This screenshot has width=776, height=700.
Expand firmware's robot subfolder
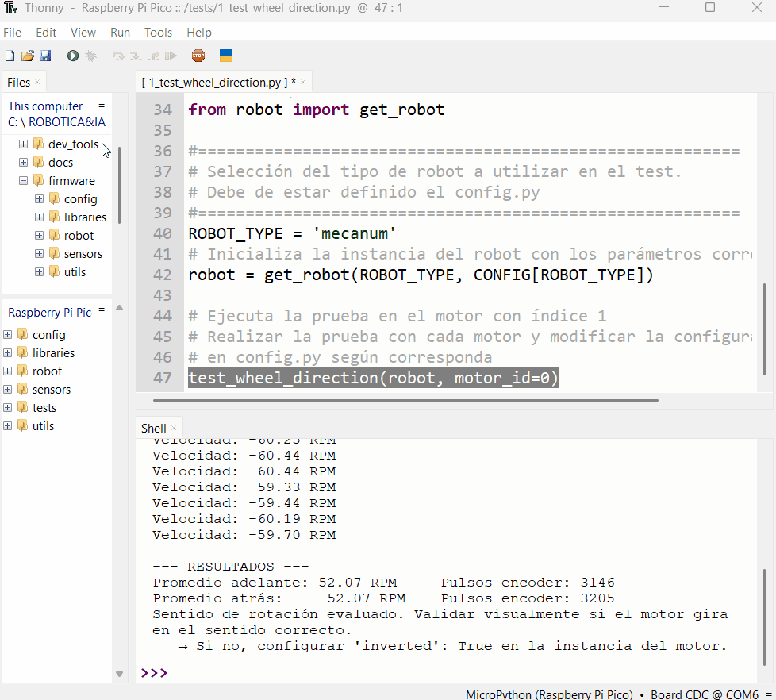coord(39,236)
